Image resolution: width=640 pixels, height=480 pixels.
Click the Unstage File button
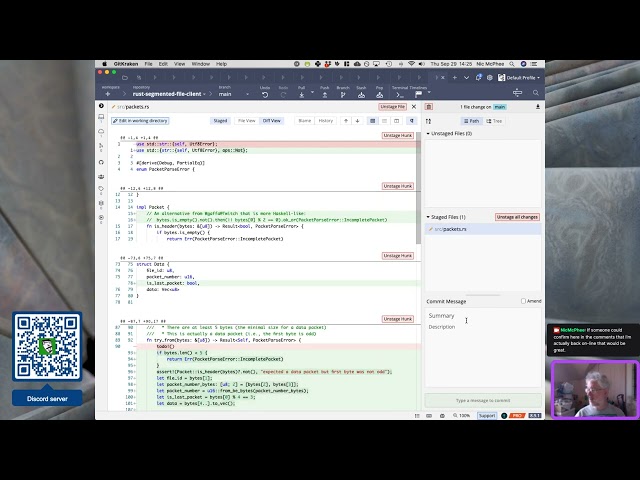click(393, 107)
